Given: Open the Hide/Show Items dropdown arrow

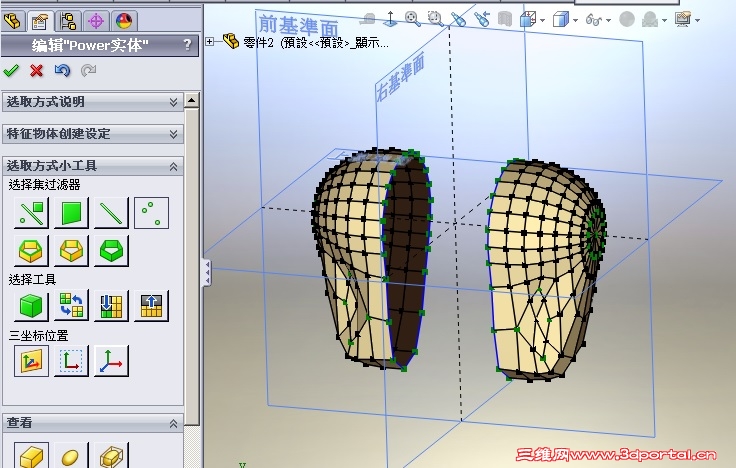Looking at the screenshot, I should (608, 21).
